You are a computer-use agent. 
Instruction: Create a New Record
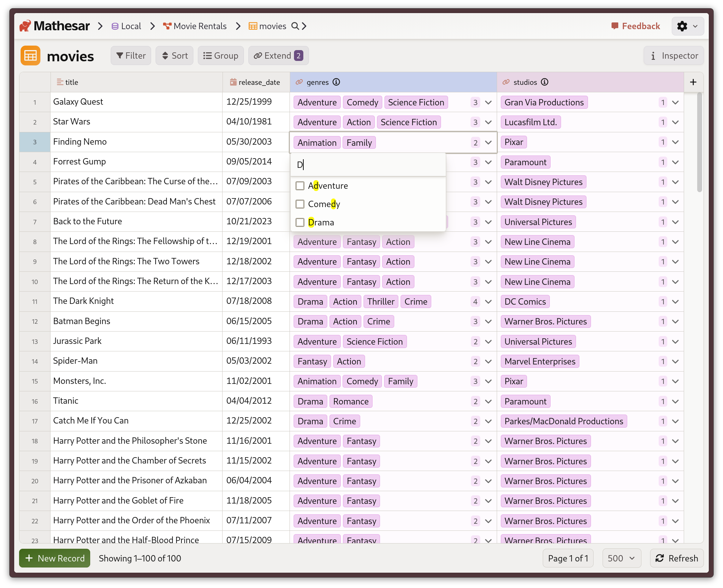coord(54,558)
